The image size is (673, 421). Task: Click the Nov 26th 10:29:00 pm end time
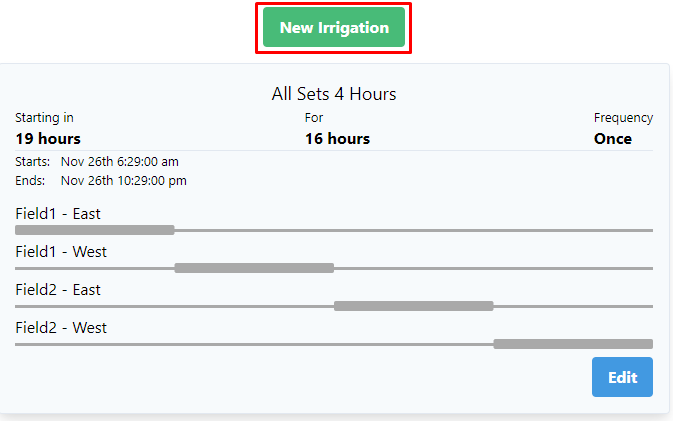pos(123,181)
